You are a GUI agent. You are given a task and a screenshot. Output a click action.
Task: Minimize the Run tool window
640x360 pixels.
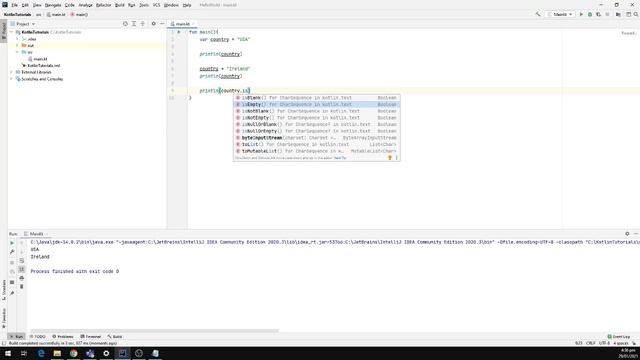[x=636, y=234]
